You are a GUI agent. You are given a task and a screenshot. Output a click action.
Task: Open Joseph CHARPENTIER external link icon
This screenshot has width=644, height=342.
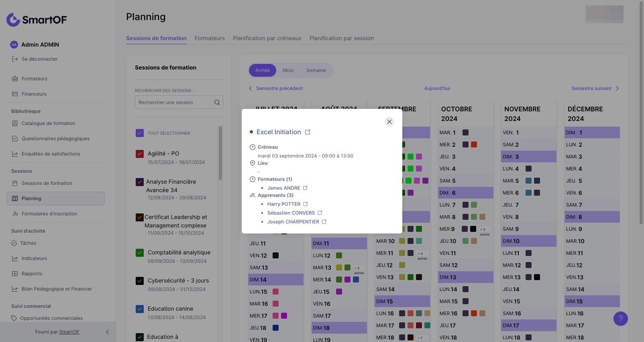tap(324, 222)
